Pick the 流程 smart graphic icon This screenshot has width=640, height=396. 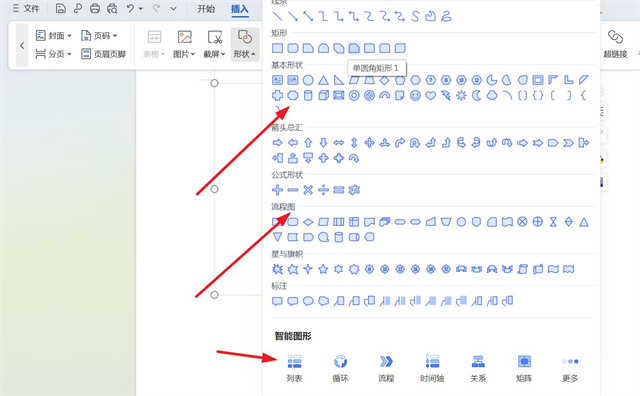(386, 362)
